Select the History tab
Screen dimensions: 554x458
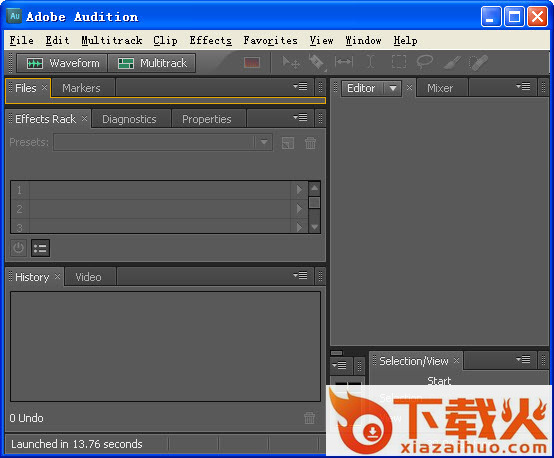[x=32, y=277]
